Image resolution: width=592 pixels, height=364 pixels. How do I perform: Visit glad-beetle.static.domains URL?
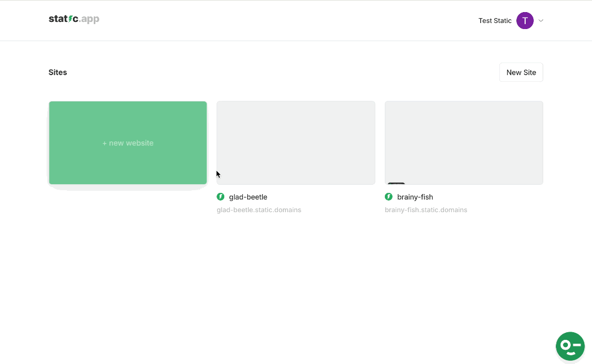tap(259, 210)
